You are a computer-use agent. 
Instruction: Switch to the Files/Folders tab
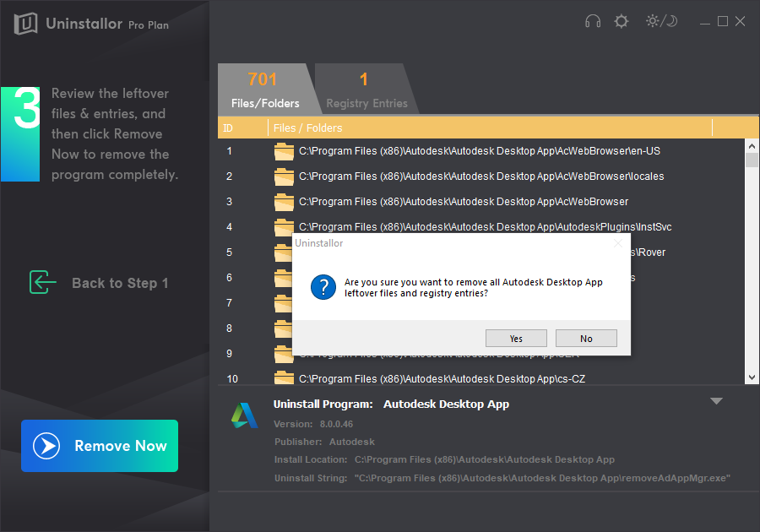tap(265, 90)
